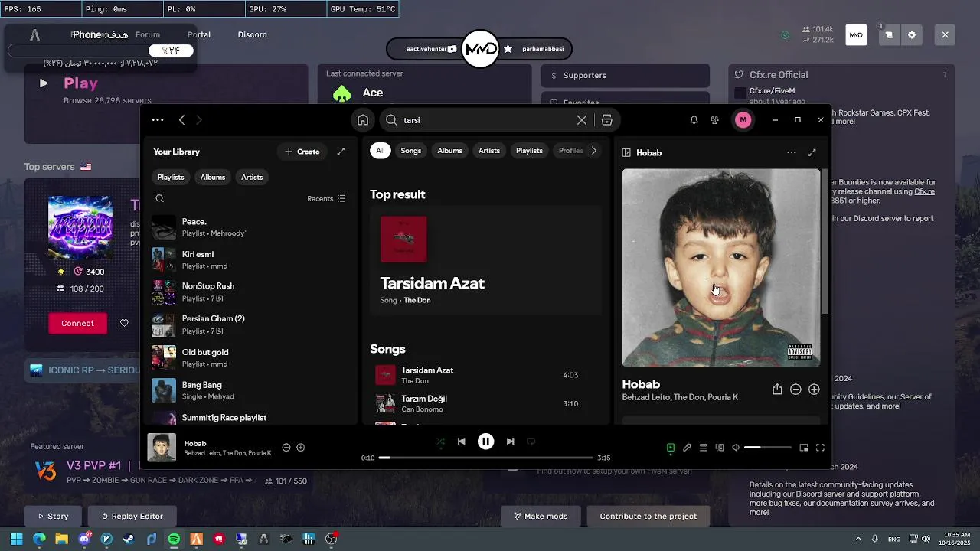Viewport: 980px width, 551px height.
Task: Click Contribute to the project
Action: (x=648, y=516)
